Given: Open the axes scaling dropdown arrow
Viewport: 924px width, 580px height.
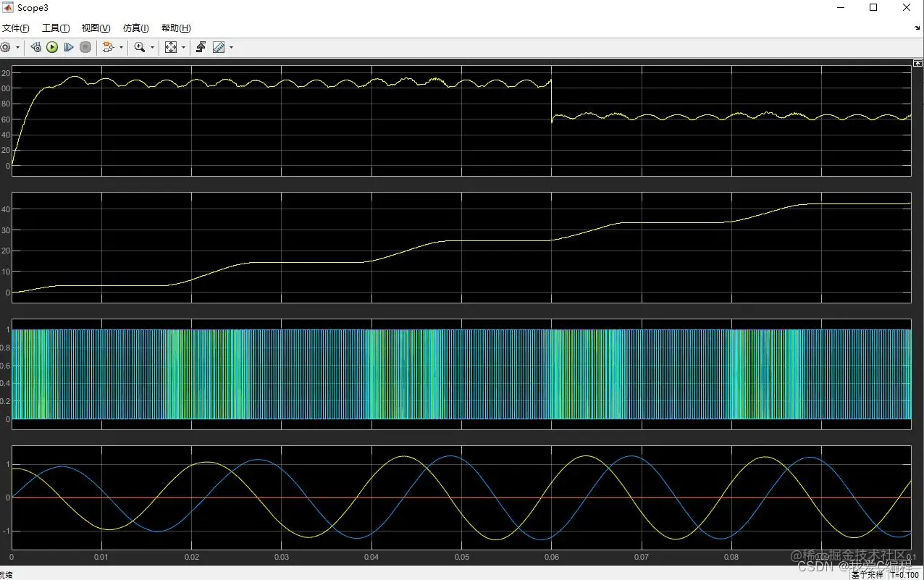Looking at the screenshot, I should (183, 47).
